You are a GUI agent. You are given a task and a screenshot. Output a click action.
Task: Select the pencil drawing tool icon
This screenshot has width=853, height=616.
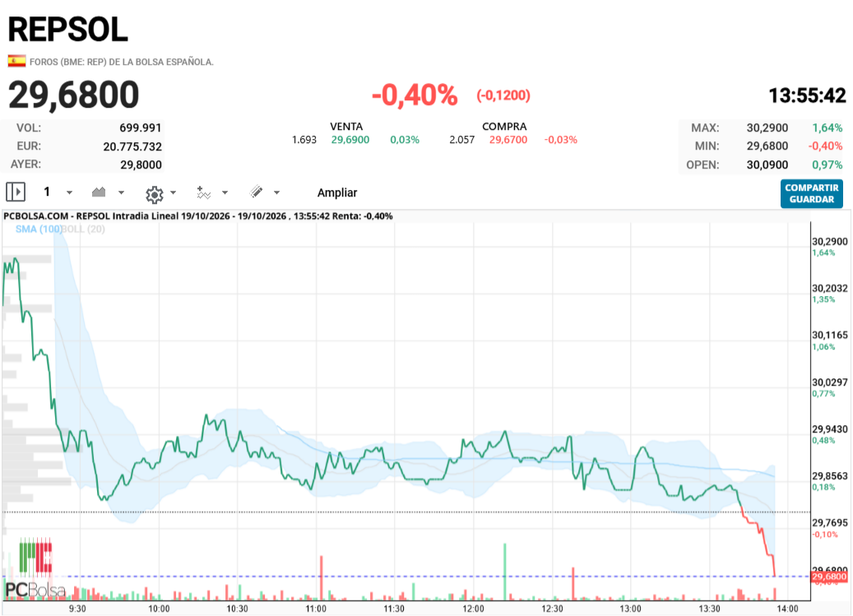(x=256, y=192)
